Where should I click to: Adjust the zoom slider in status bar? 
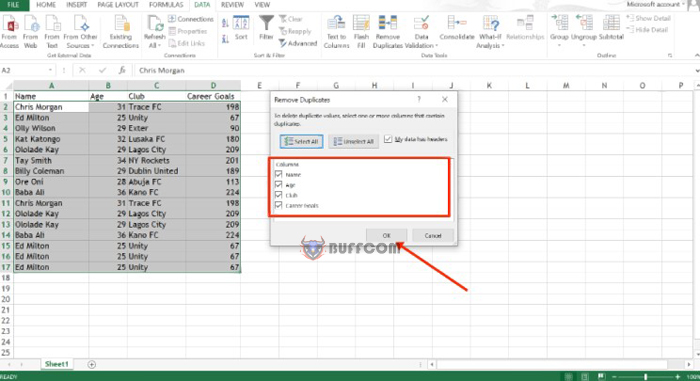(645, 377)
